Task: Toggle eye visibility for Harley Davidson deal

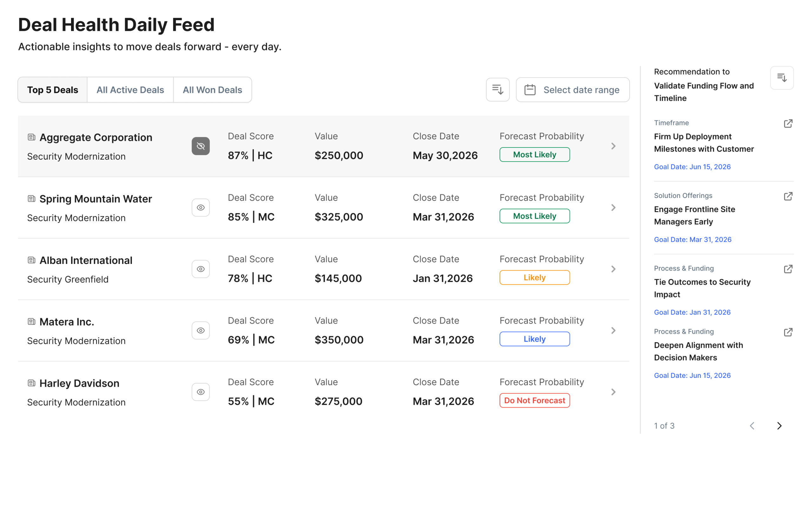Action: coord(200,392)
